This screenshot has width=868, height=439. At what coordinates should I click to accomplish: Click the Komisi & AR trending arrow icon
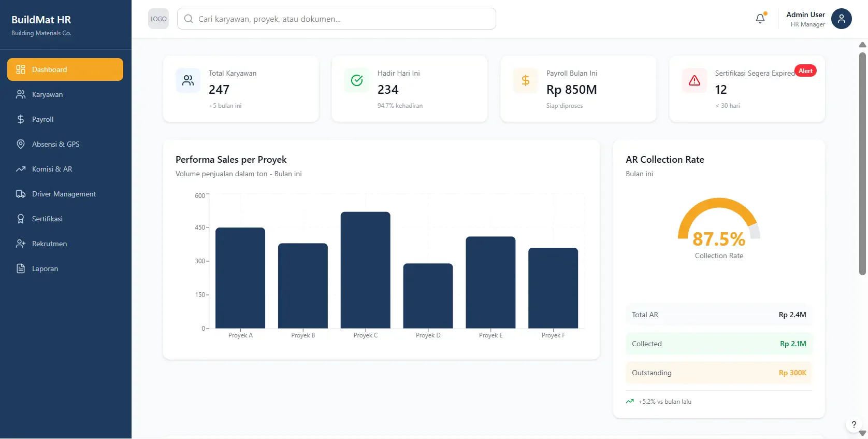(x=21, y=169)
